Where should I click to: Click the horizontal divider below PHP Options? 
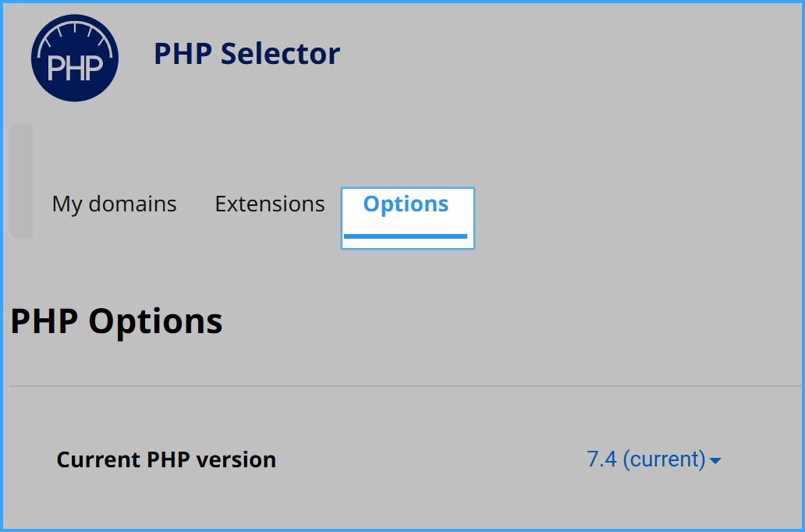click(406, 385)
